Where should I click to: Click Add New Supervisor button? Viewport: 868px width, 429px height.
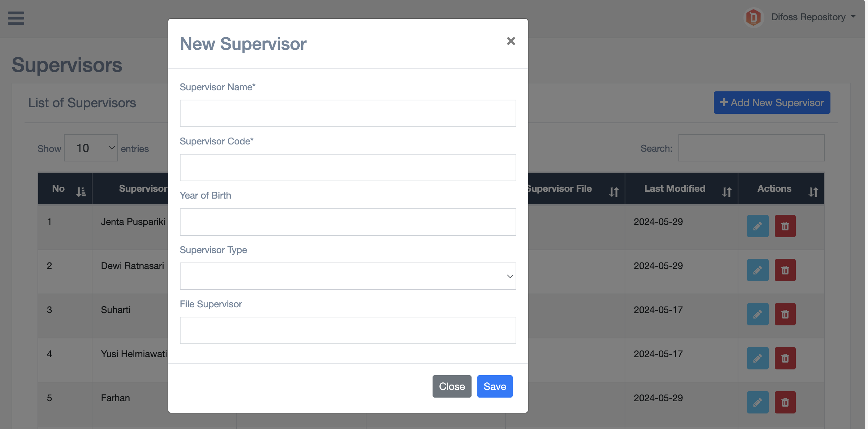click(x=772, y=103)
